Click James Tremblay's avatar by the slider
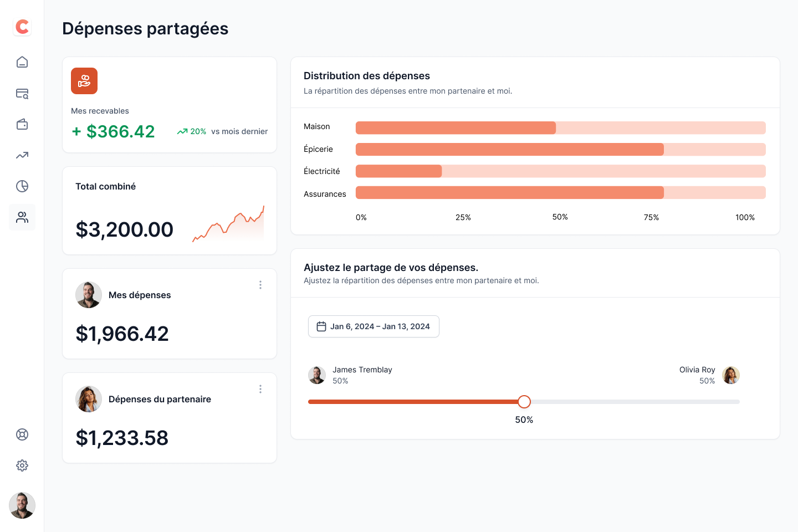 click(x=317, y=375)
